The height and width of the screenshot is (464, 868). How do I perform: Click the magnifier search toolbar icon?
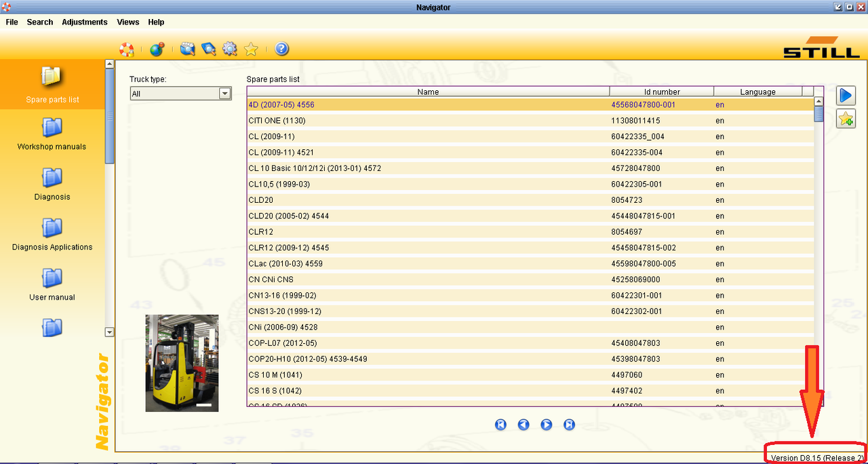click(x=209, y=49)
